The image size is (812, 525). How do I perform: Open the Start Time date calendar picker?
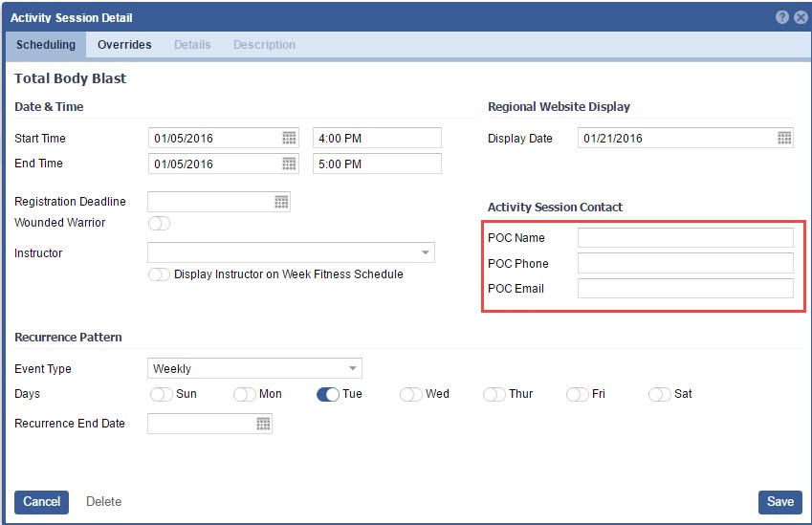pos(289,139)
